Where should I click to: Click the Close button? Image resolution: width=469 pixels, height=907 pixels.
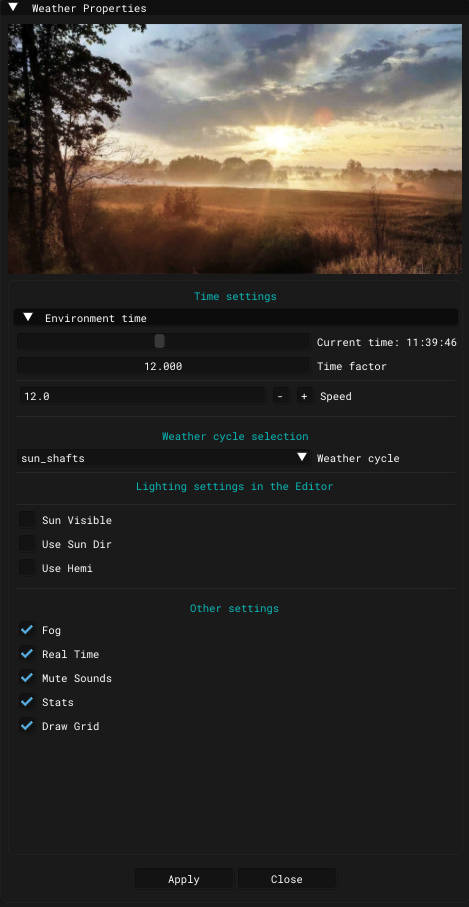pos(287,879)
